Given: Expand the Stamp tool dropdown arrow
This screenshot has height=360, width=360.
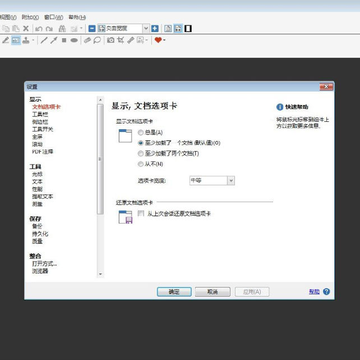Looking at the screenshot, I should point(33,40).
